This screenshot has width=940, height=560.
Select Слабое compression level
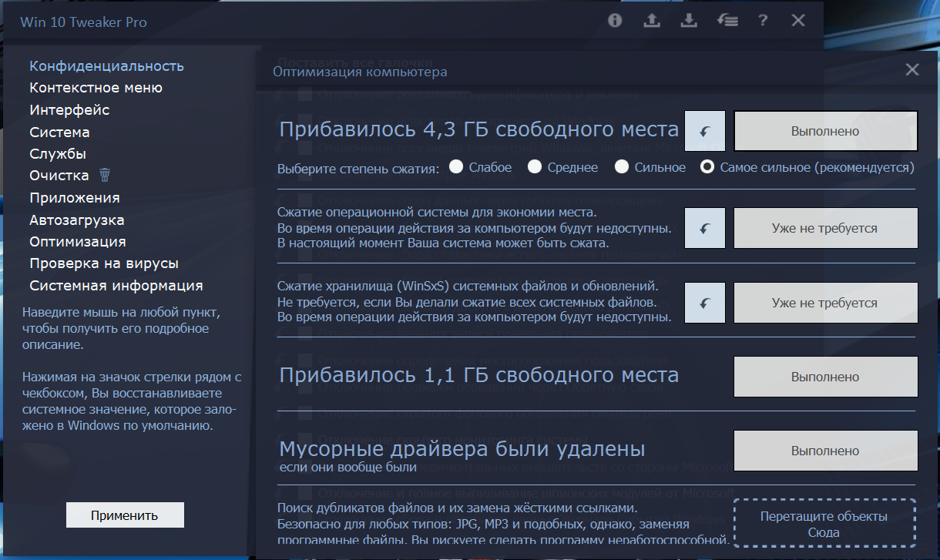click(x=481, y=167)
